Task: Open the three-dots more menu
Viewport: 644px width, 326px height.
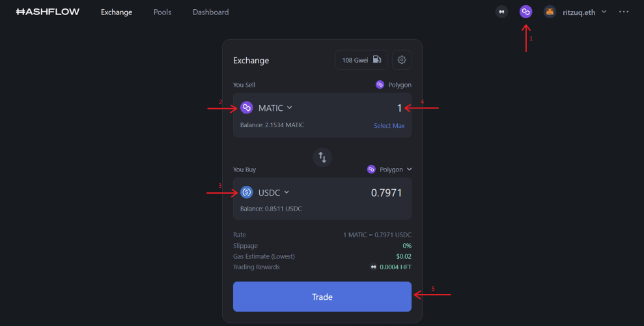Action: (624, 12)
